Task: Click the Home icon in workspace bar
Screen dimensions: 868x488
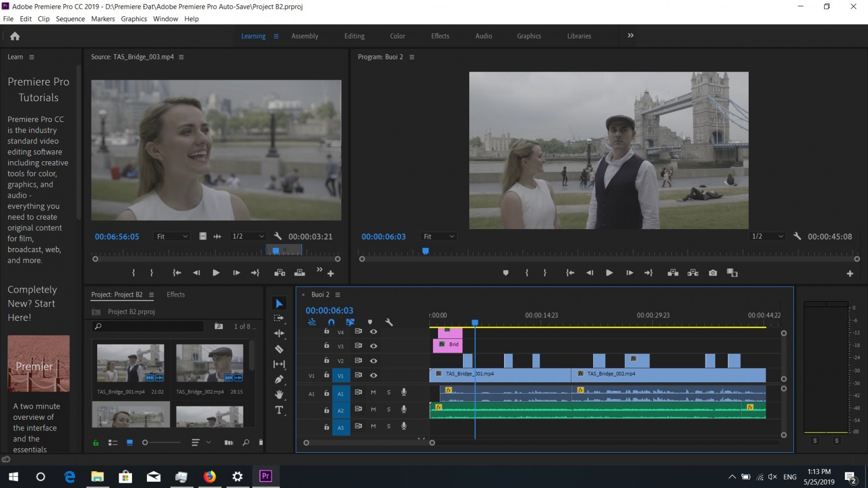Action: [15, 36]
